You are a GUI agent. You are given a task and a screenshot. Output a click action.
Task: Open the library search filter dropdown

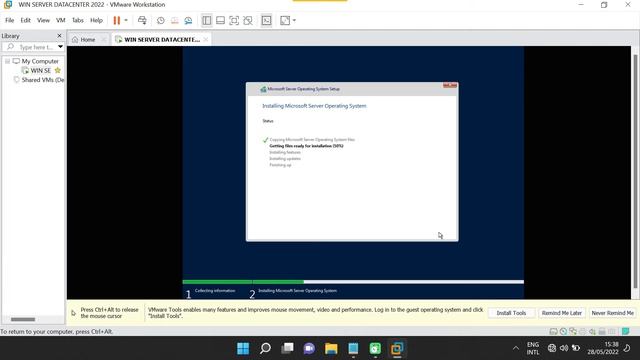coord(60,47)
